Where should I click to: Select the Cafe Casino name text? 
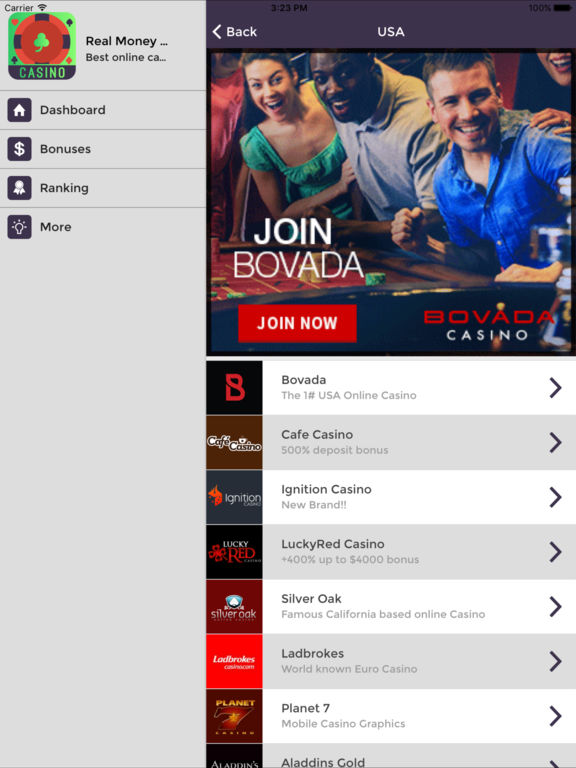(317, 434)
